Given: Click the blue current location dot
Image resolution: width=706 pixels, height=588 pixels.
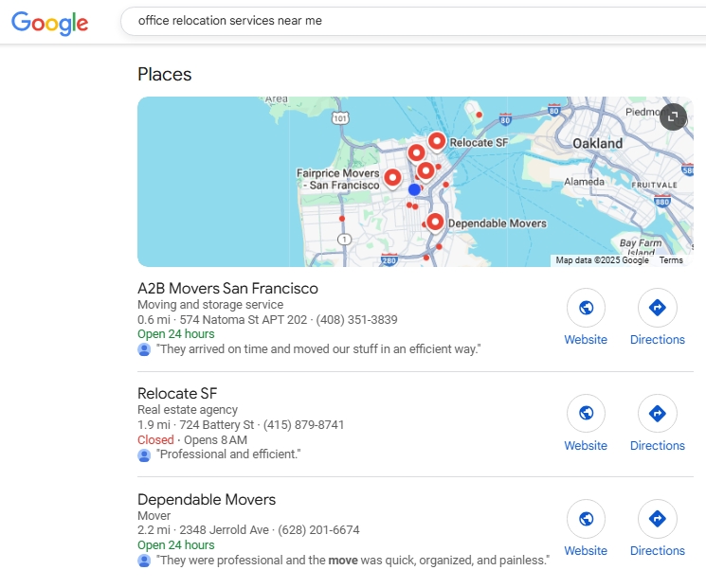Looking at the screenshot, I should (x=414, y=189).
